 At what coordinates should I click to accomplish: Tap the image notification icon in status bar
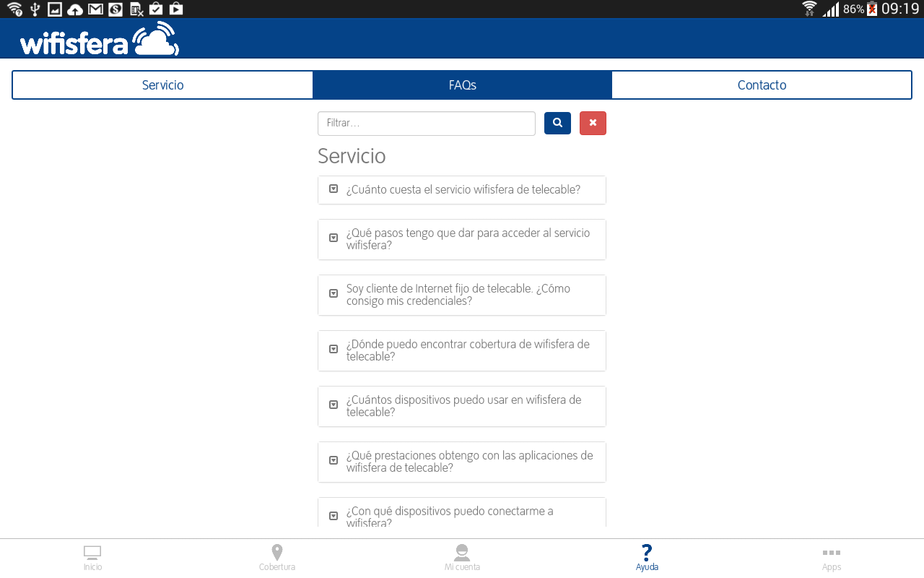click(x=55, y=9)
